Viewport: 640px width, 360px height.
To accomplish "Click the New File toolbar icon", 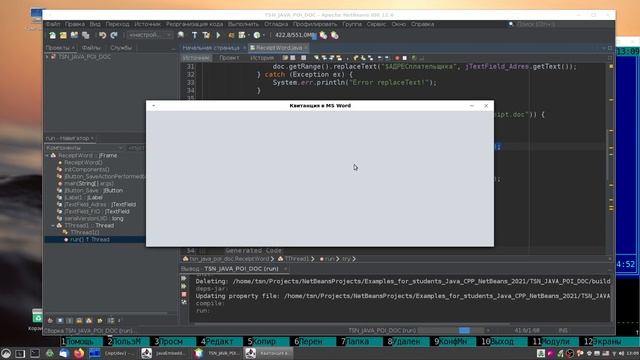I will [52, 36].
